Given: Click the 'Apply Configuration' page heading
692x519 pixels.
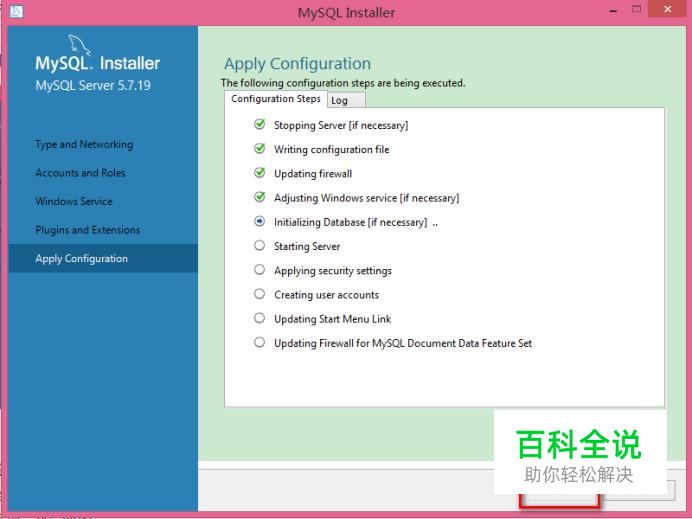Looking at the screenshot, I should point(297,64).
